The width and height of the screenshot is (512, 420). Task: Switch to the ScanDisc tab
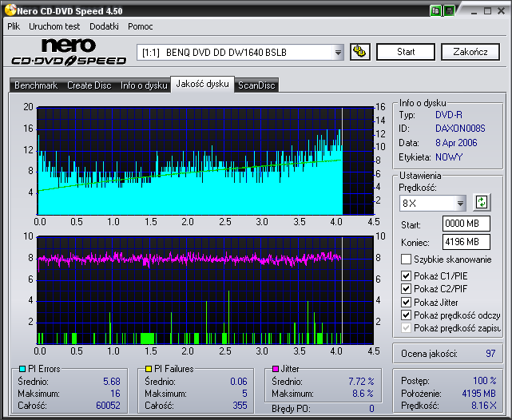[256, 85]
